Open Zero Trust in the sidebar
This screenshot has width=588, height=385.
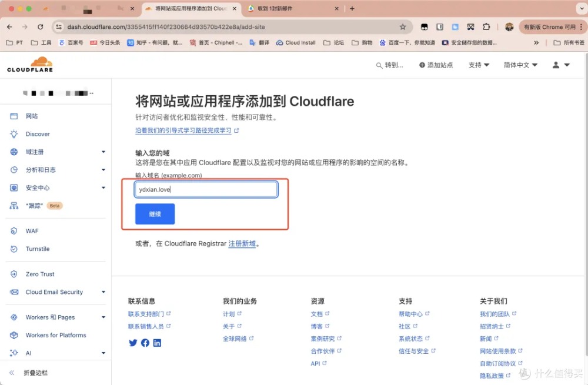pyautogui.click(x=40, y=274)
